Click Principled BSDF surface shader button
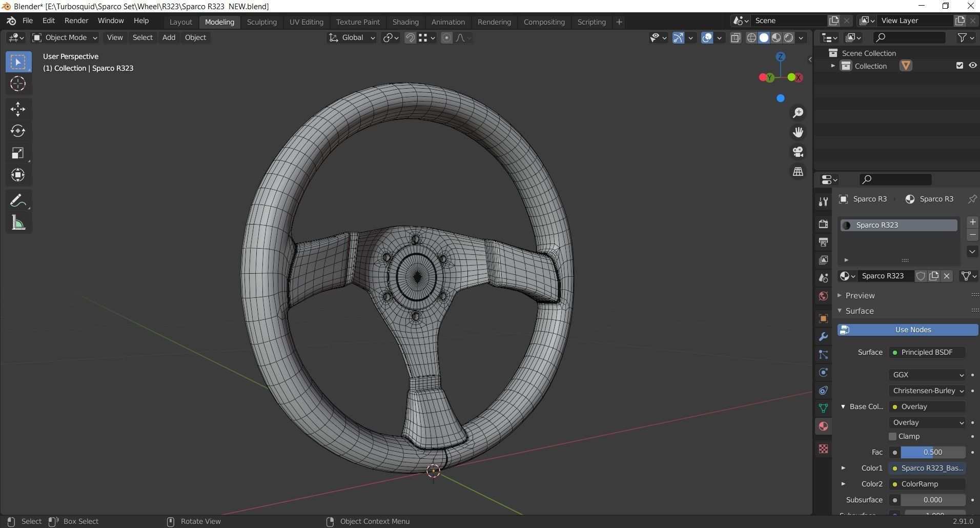 [927, 352]
